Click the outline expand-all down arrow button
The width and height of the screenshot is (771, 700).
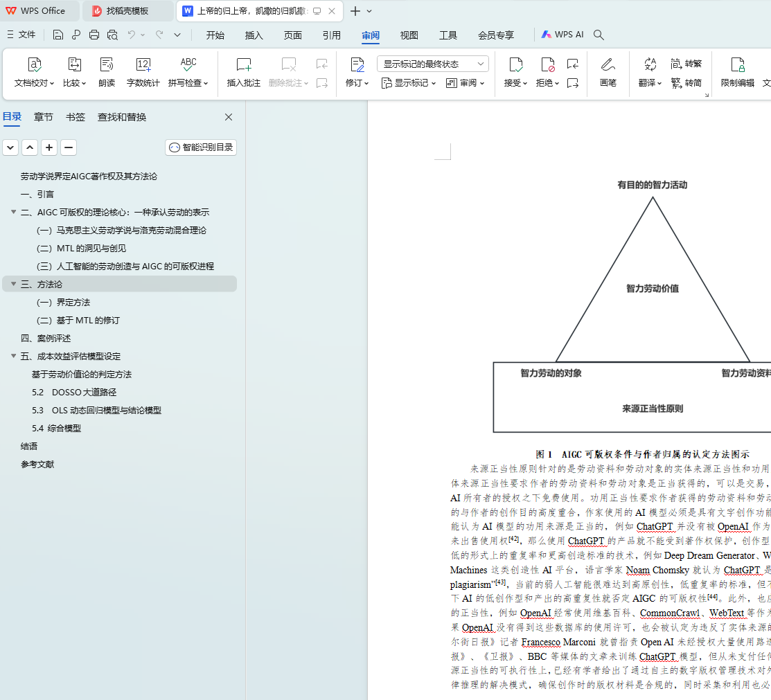(10, 147)
